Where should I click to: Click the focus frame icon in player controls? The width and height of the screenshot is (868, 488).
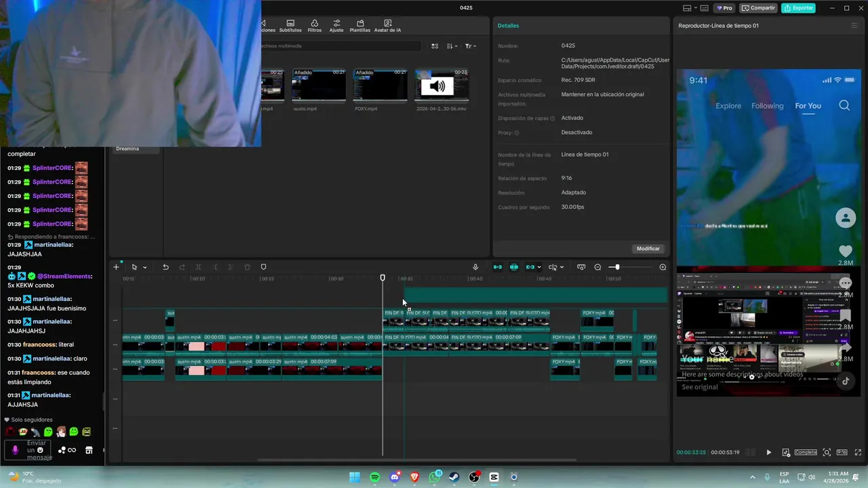827,452
